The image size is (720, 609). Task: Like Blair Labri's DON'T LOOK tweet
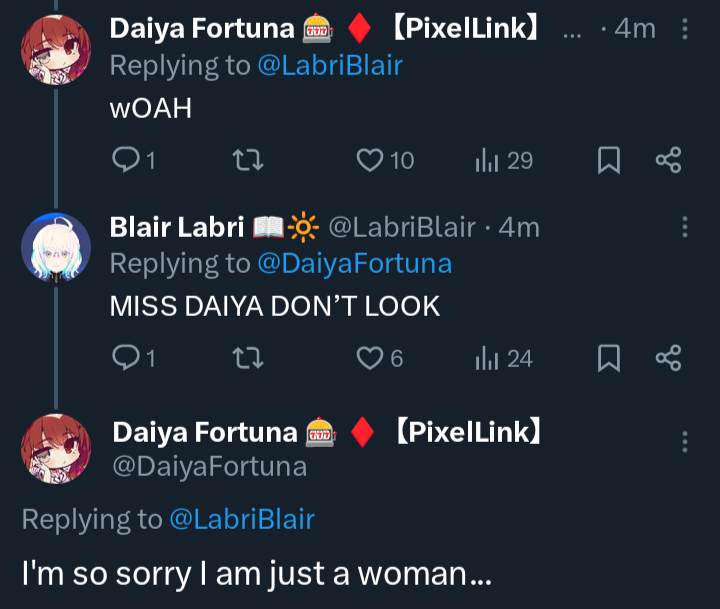[x=371, y=357]
